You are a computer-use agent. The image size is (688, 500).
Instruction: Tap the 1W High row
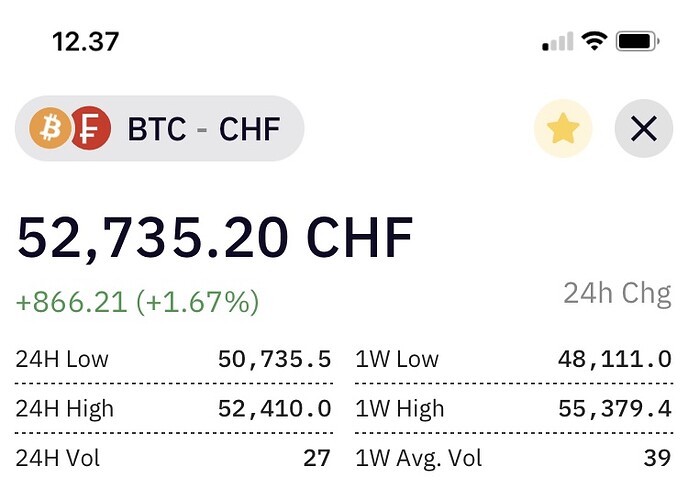pos(513,408)
